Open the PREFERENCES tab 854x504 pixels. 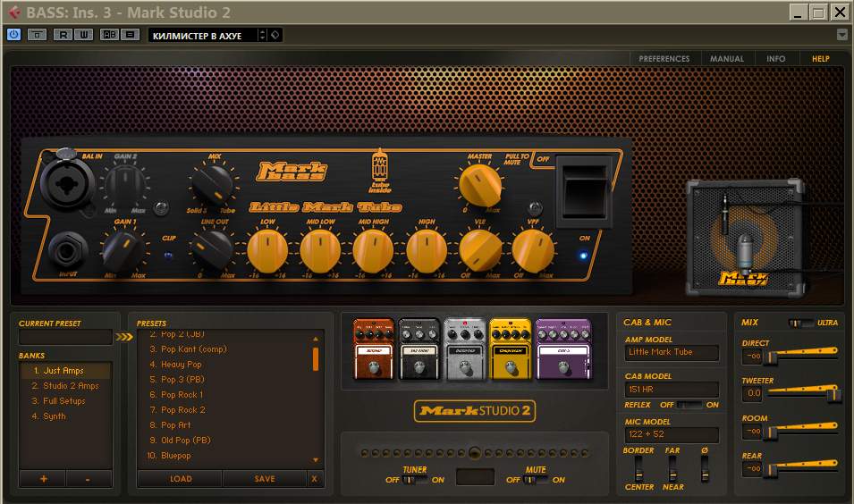664,59
